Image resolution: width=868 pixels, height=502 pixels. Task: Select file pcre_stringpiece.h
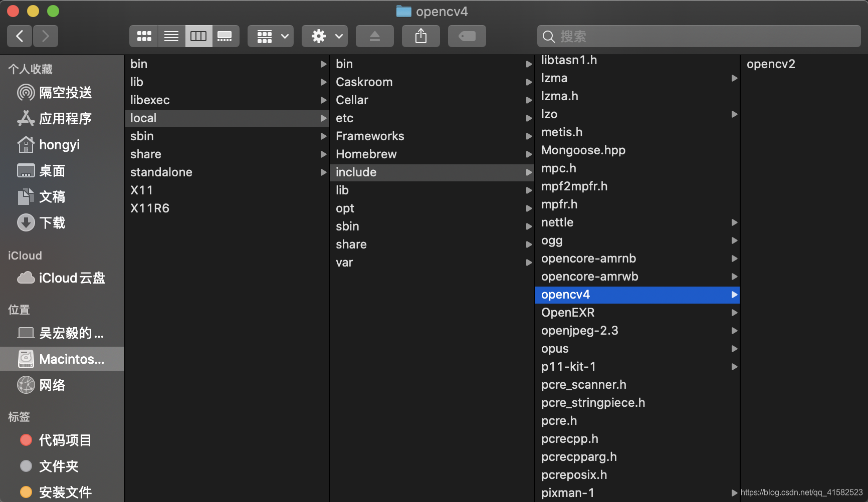(x=637, y=403)
